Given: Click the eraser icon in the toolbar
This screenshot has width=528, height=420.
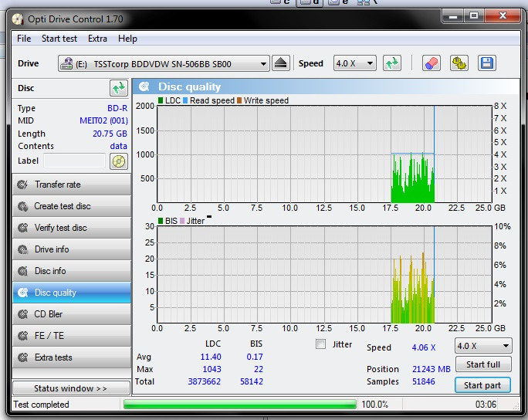Looking at the screenshot, I should point(432,63).
